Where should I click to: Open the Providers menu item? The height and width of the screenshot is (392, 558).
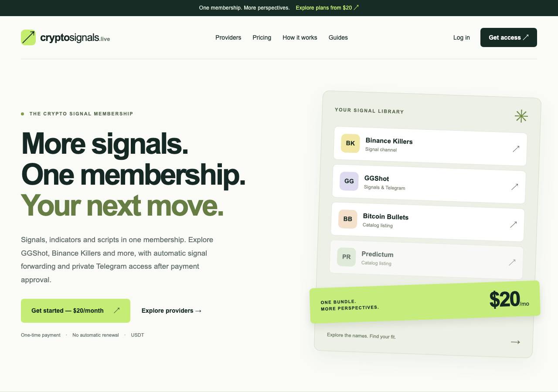click(228, 37)
